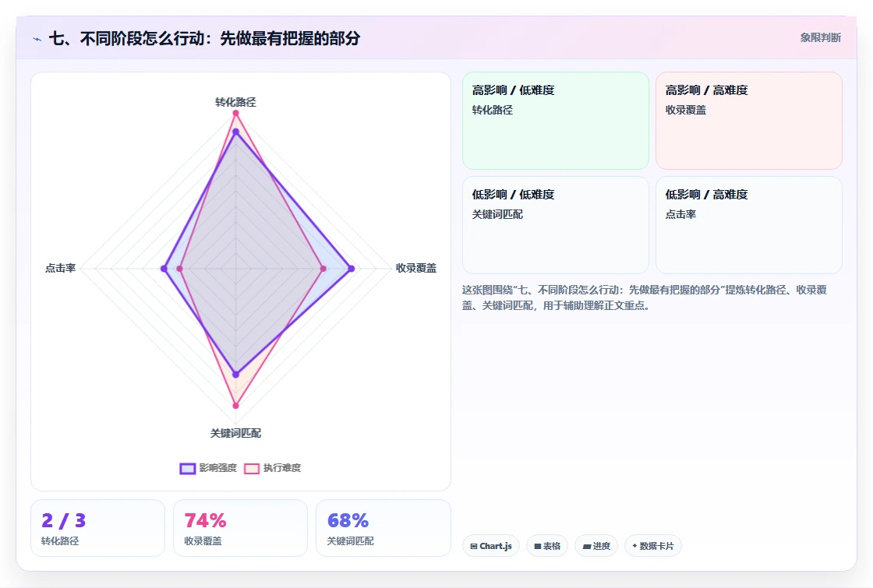This screenshot has width=873, height=588.
Task: Click the pink 执行难度 point on the 关键词匹配 axis
Action: (235, 406)
